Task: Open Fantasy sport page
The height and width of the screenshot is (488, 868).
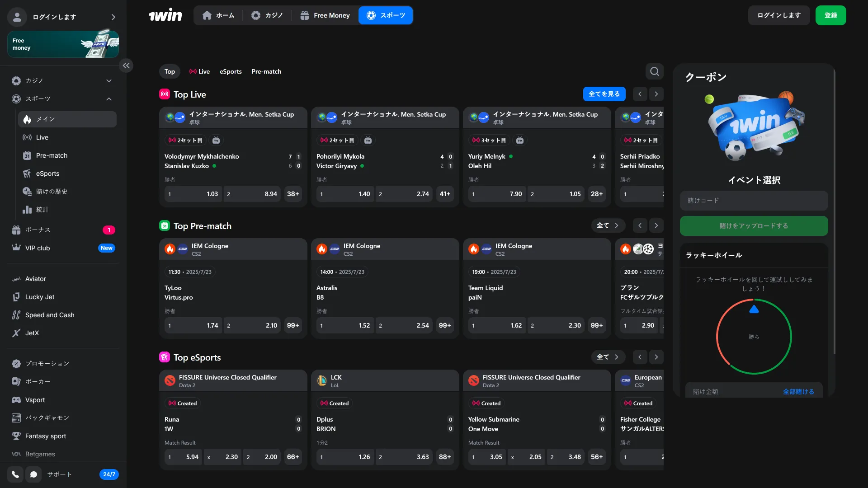Action: pos(45,436)
